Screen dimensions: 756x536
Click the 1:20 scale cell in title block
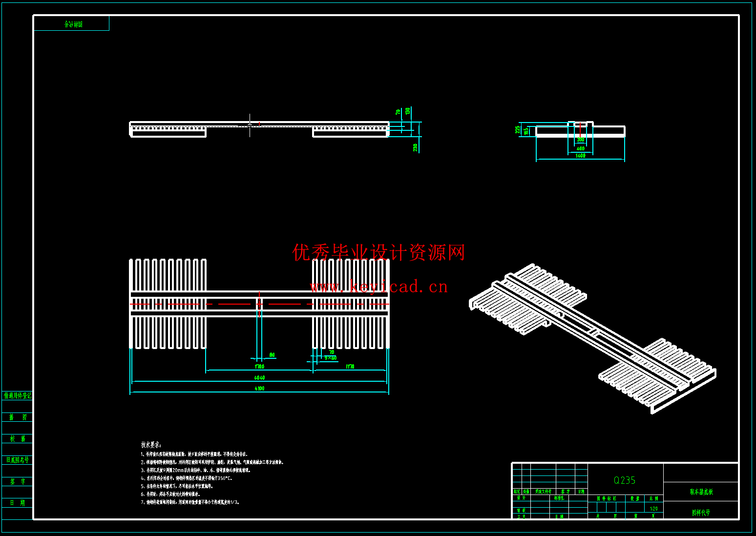tap(654, 509)
